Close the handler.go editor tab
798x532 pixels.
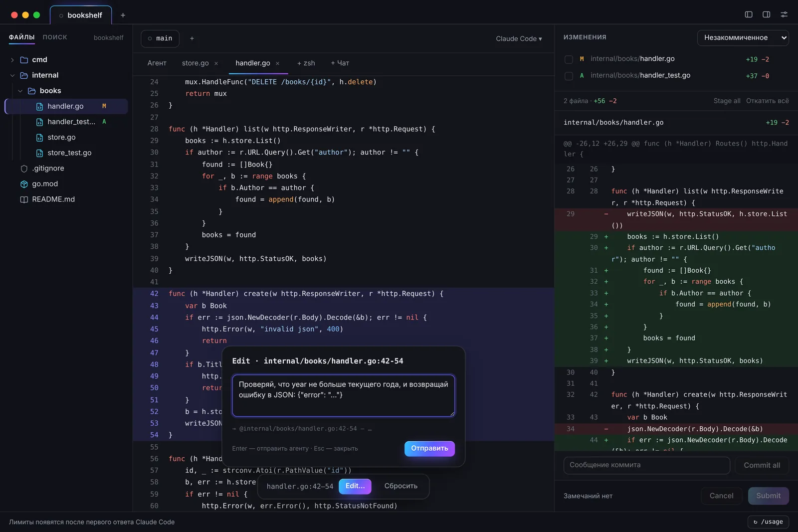(277, 63)
